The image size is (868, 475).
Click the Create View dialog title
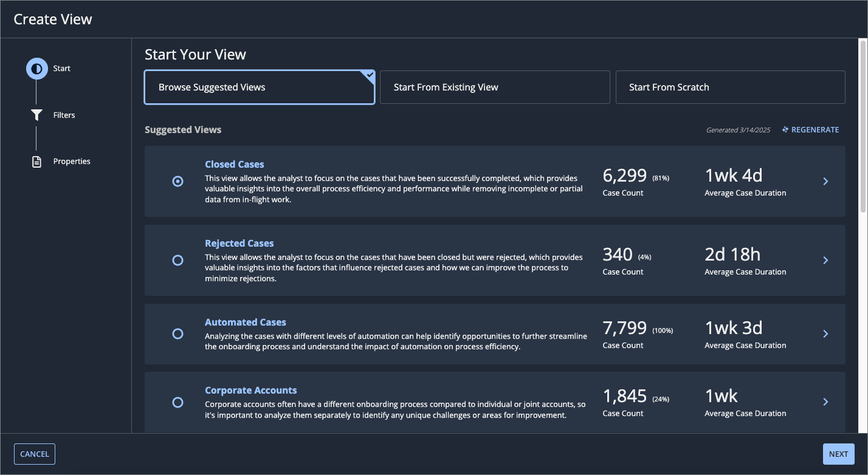click(53, 19)
